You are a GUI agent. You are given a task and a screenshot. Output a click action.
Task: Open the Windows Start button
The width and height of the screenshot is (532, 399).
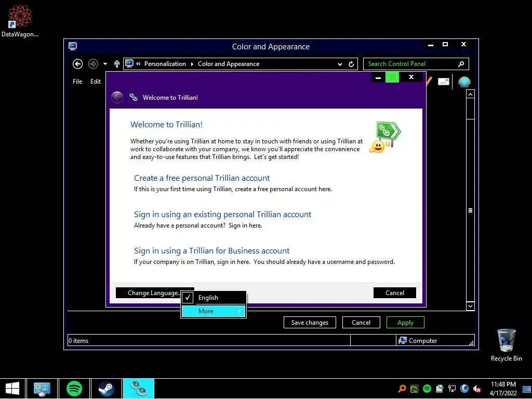(x=12, y=389)
